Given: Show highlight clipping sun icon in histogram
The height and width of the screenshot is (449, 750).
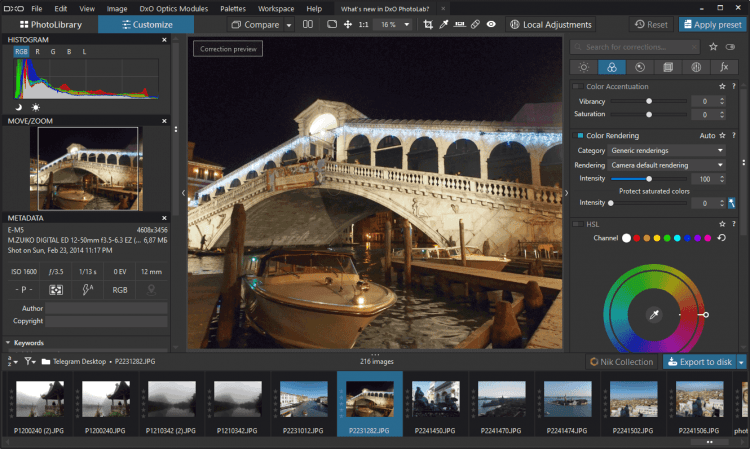Looking at the screenshot, I should click(x=36, y=107).
